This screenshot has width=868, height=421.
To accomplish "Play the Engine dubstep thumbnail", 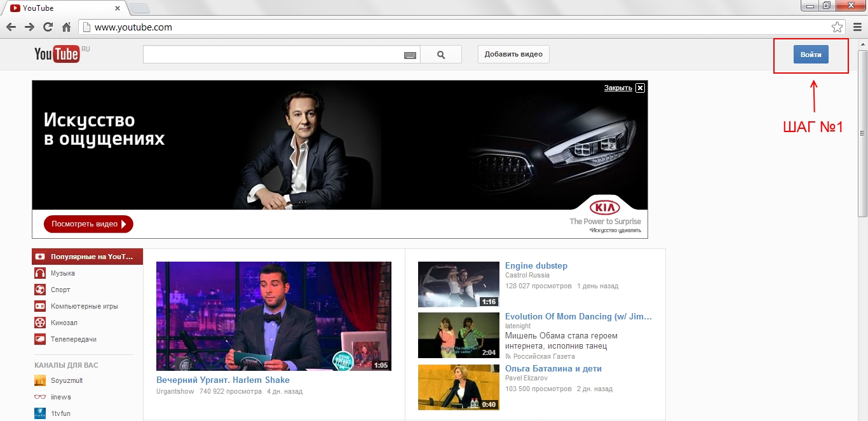I will coord(459,284).
